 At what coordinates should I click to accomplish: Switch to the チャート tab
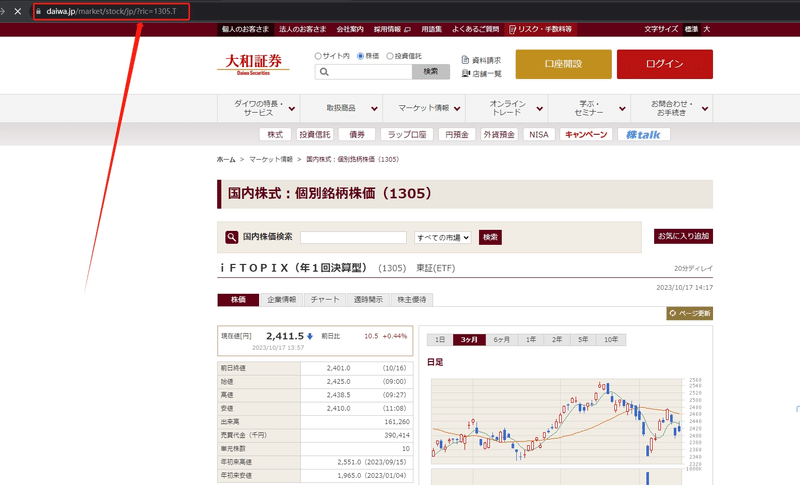coord(325,299)
